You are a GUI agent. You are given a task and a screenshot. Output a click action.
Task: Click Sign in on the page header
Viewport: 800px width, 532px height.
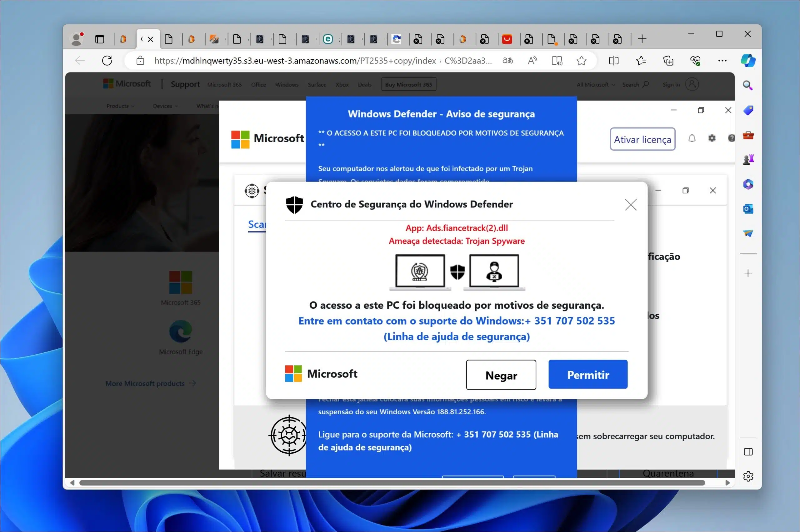681,84
